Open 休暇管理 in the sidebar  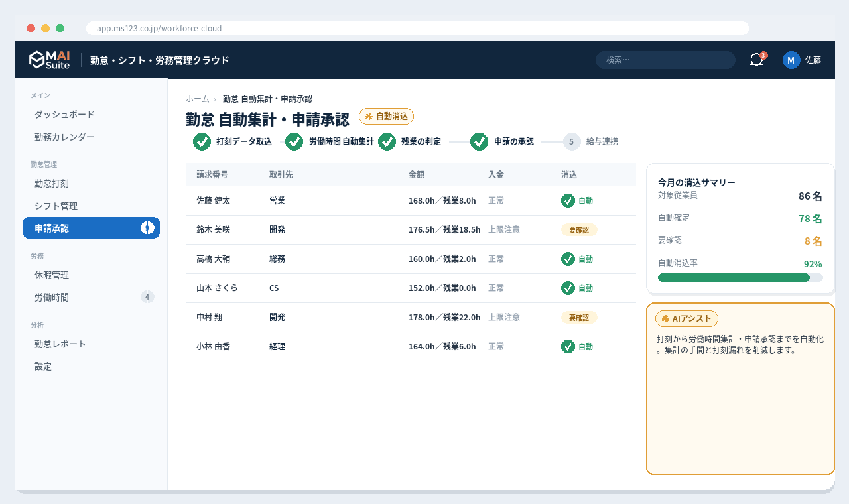(91, 275)
